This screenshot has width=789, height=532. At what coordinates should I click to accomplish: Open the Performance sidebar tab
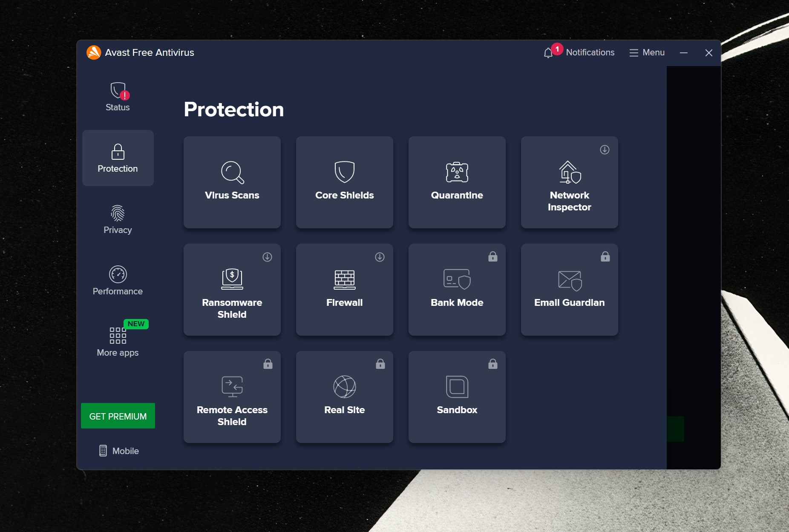coord(118,281)
